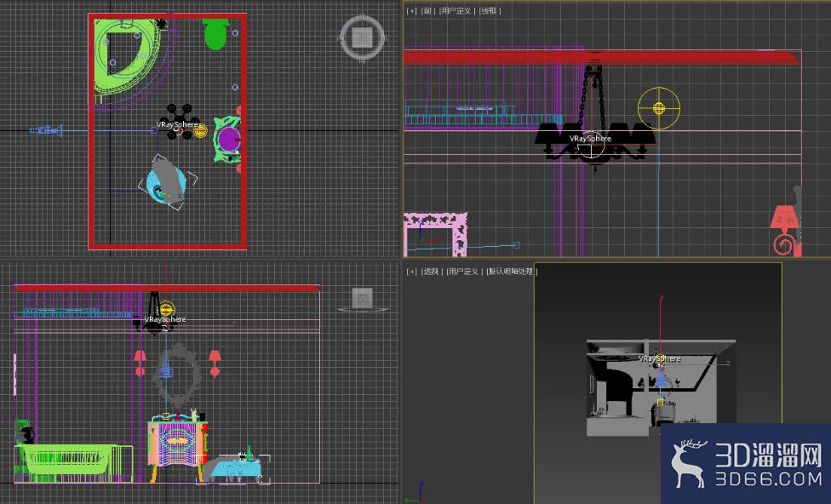Screen dimensions: 831x504
Task: Click VRaySphere label in the Left viewport
Action: (165, 319)
